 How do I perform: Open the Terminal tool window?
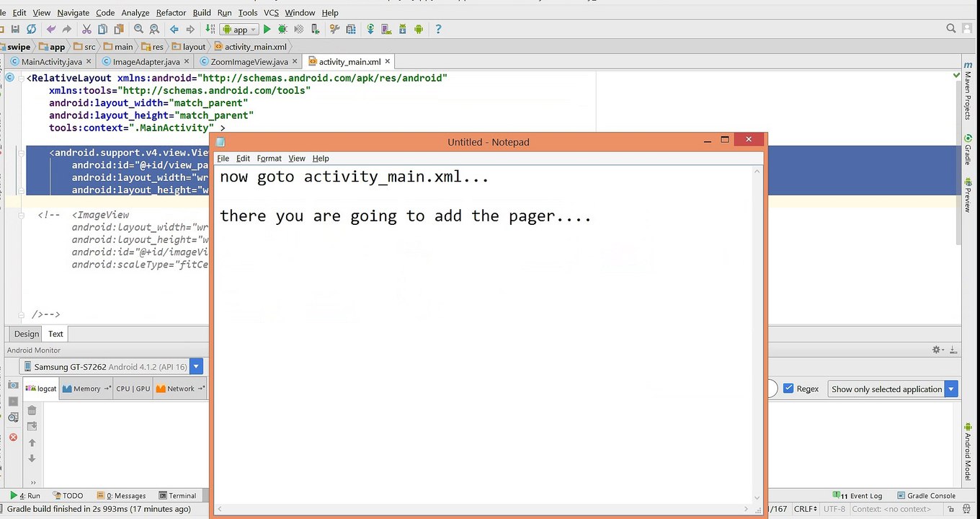click(177, 496)
